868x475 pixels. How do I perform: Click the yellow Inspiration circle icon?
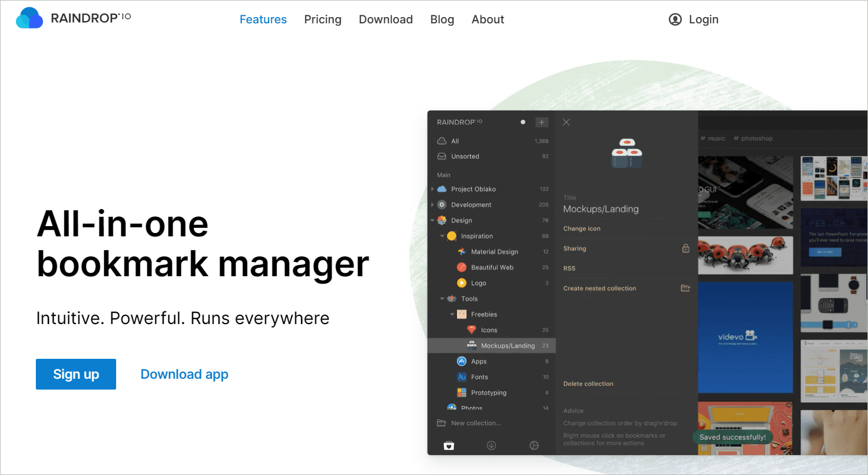pos(452,236)
